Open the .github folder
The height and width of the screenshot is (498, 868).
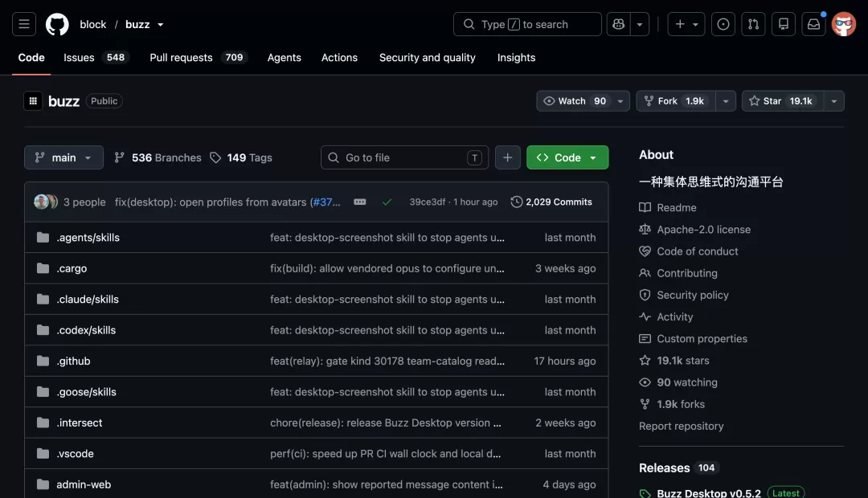73,361
